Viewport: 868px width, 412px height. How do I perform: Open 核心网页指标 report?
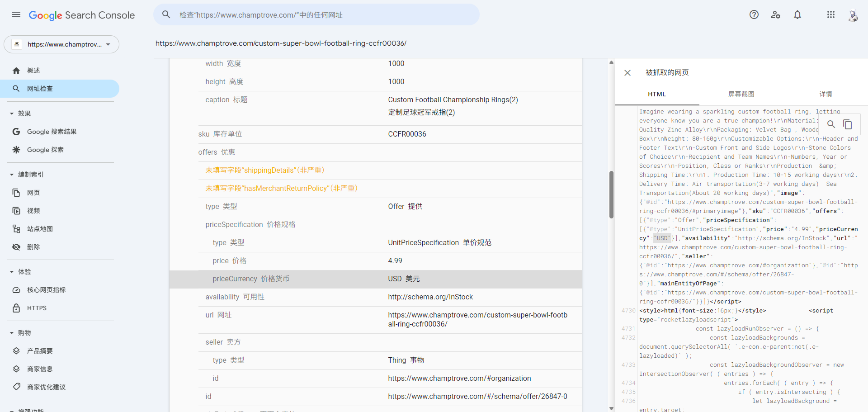tap(60, 290)
